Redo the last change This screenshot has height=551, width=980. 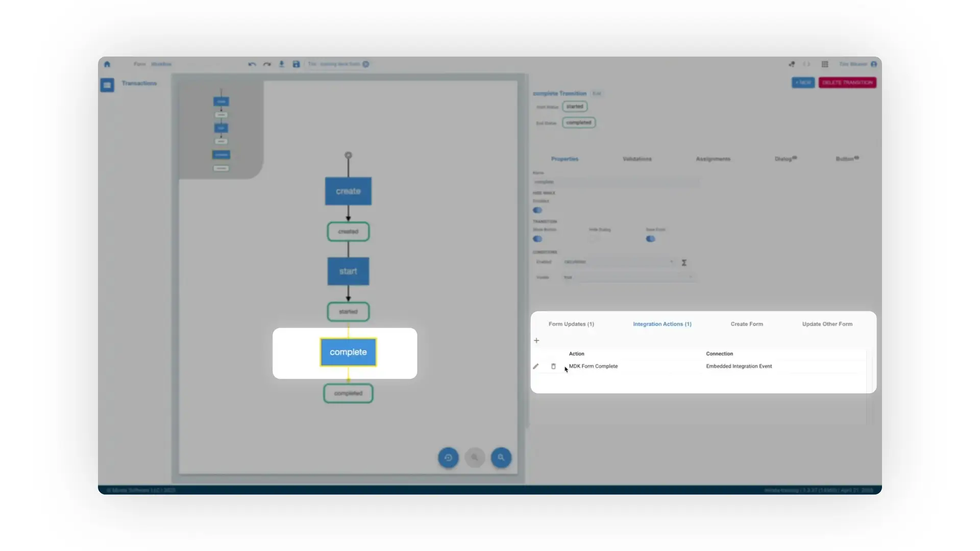pos(267,64)
